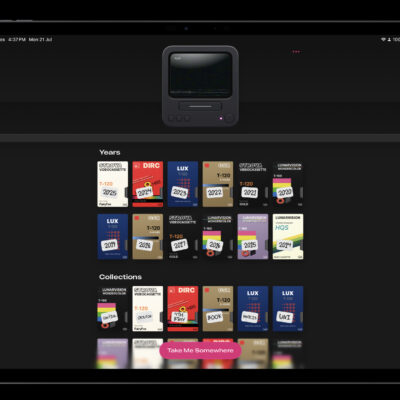Tap the retro TV screen
The height and width of the screenshot is (400, 400).
(200, 75)
